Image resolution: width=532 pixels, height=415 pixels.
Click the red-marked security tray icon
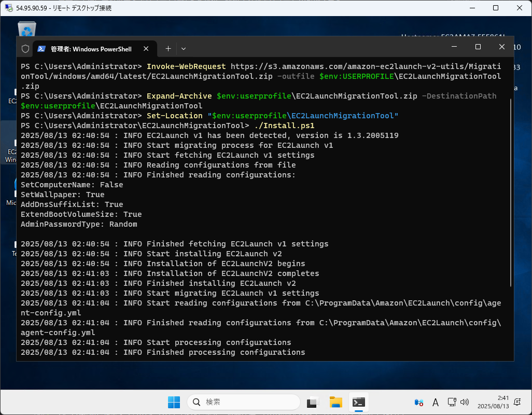pos(418,402)
